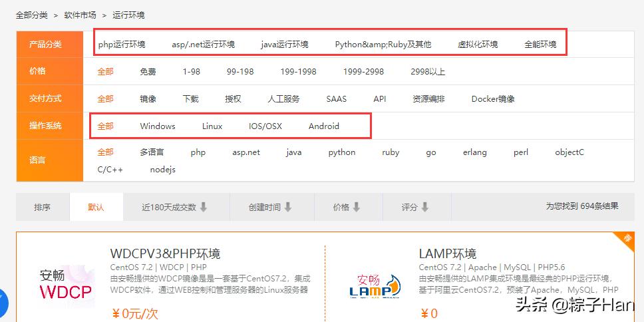This screenshot has height=322, width=644.
Task: Open WDCPV3&PHP环境 product title
Action: [x=166, y=253]
